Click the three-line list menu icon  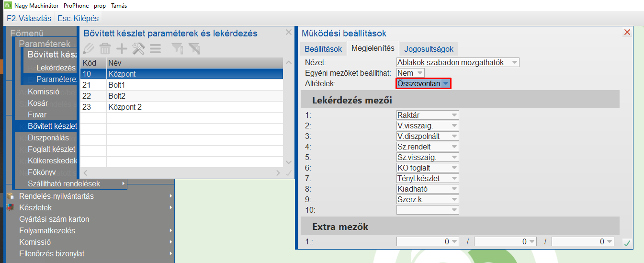[x=155, y=48]
